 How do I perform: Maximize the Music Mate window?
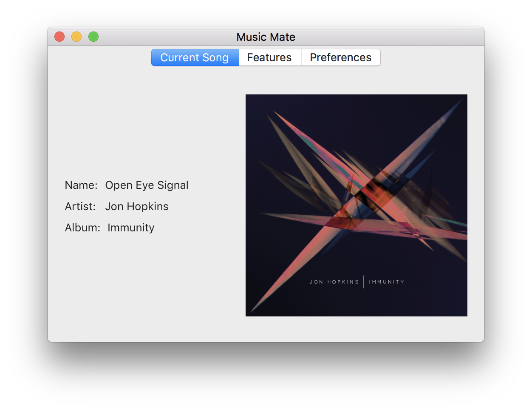93,37
